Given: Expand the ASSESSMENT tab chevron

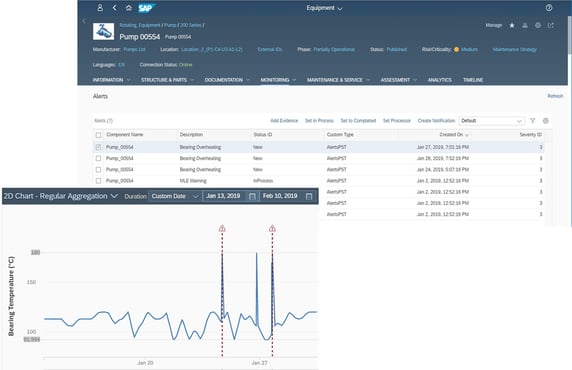Looking at the screenshot, I should pos(415,80).
